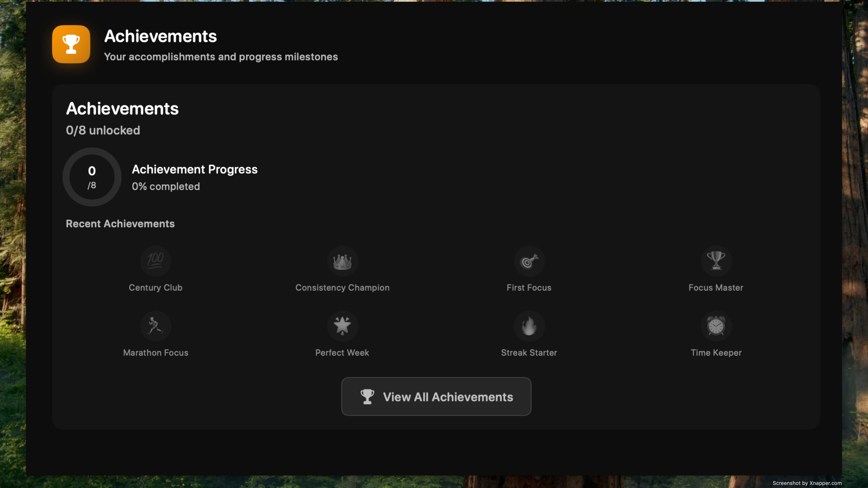Screen dimensions: 868x488
Task: Click the Marathon Focus label text
Action: 155,353
